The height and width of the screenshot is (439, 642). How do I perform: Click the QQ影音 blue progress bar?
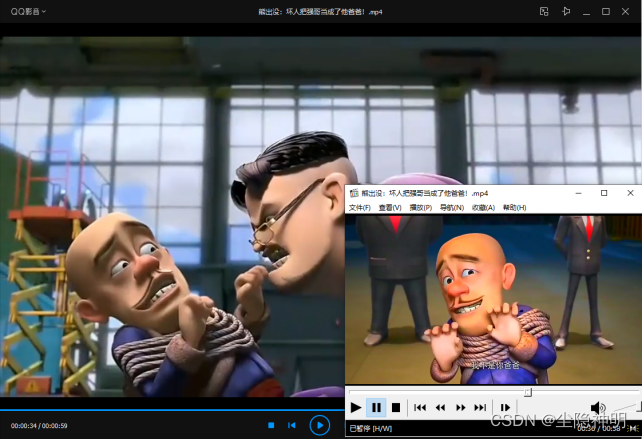coord(172,410)
